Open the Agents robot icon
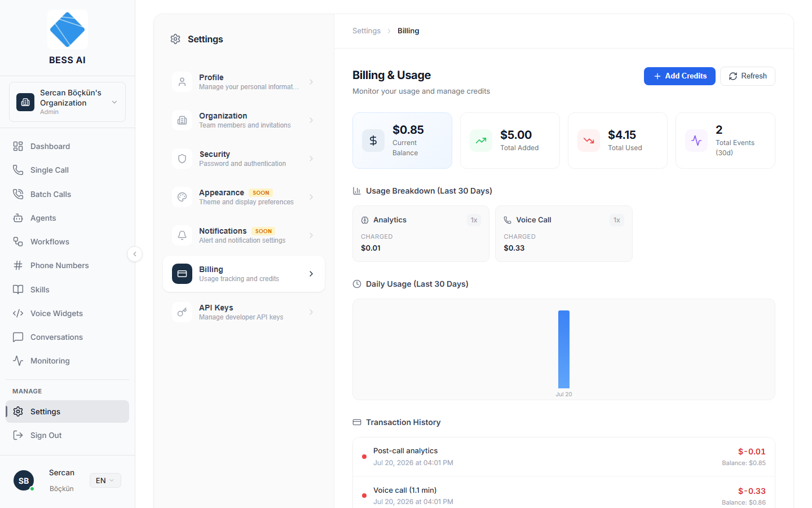This screenshot has width=812, height=508. [x=18, y=218]
